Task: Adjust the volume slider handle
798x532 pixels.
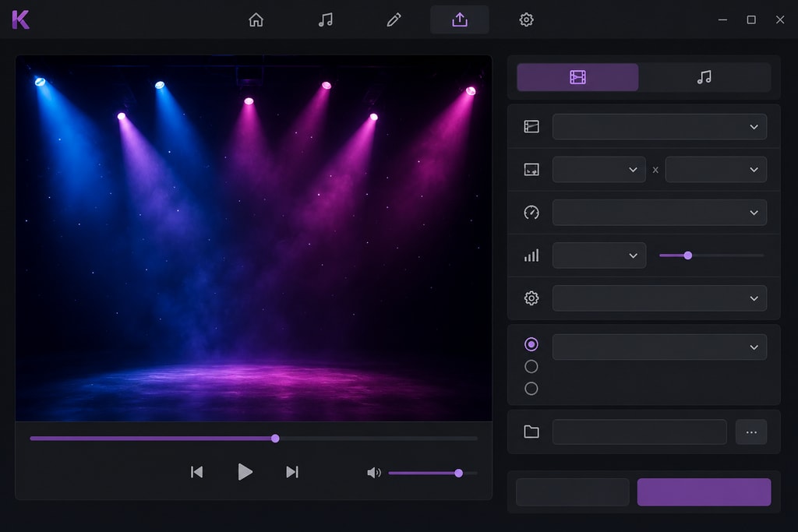Action: pos(458,473)
